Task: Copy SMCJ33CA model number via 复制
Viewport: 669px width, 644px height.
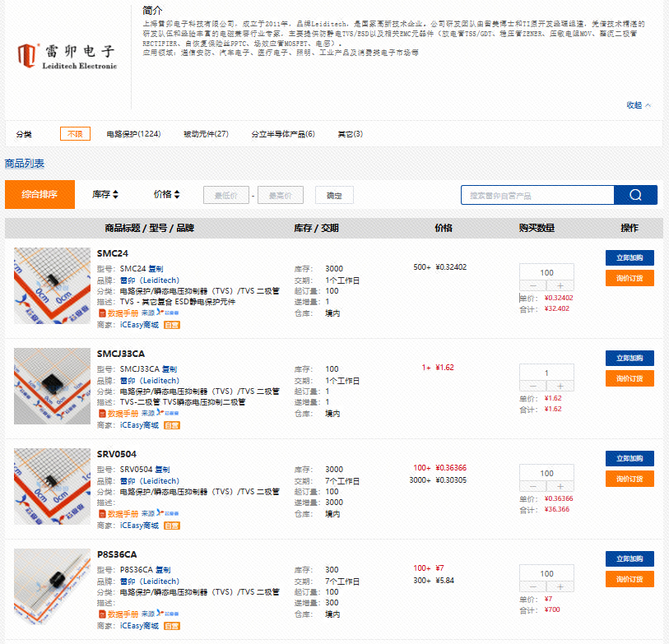Action: point(170,369)
